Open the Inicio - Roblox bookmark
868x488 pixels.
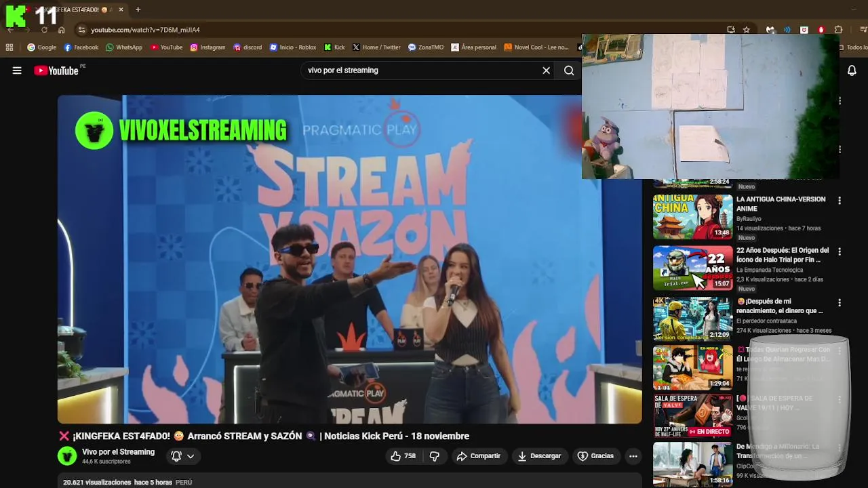(293, 47)
